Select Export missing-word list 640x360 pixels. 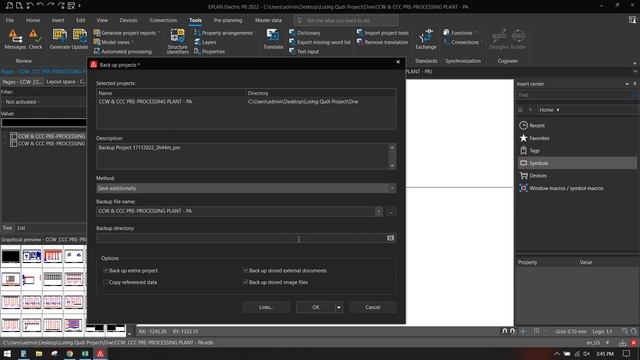(x=320, y=42)
